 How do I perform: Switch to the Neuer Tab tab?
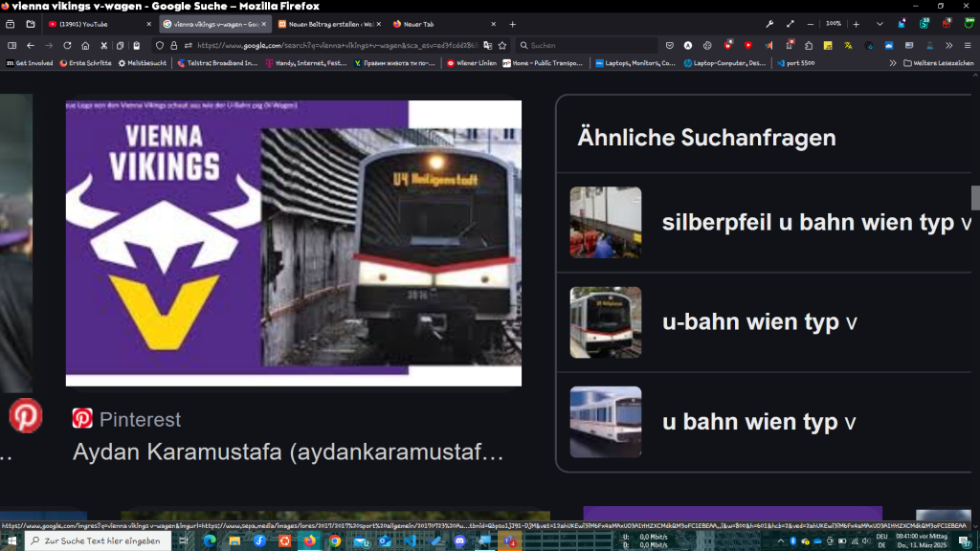pyautogui.click(x=444, y=24)
